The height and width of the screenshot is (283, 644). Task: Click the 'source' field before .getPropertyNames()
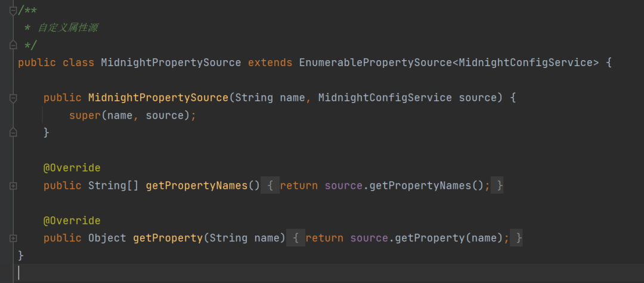(x=343, y=186)
